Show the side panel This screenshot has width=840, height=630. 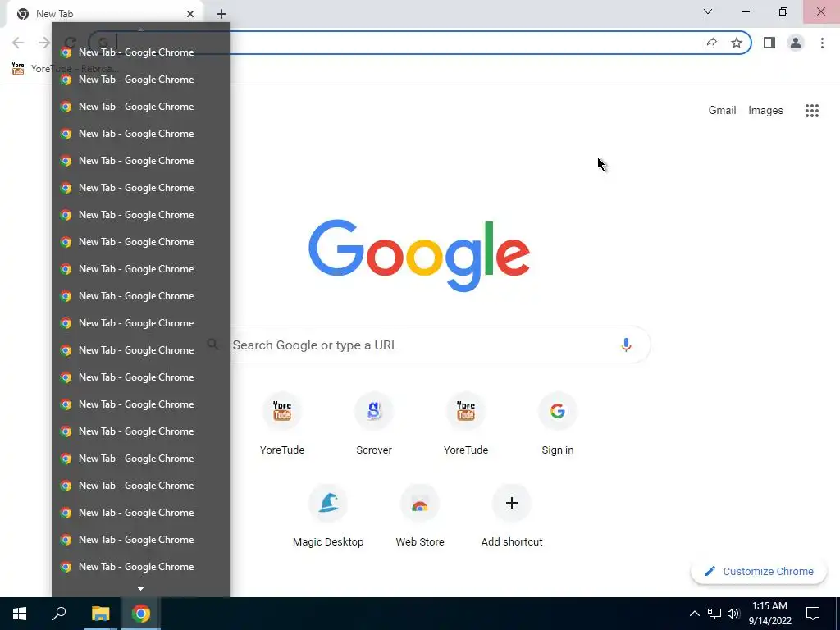click(769, 43)
